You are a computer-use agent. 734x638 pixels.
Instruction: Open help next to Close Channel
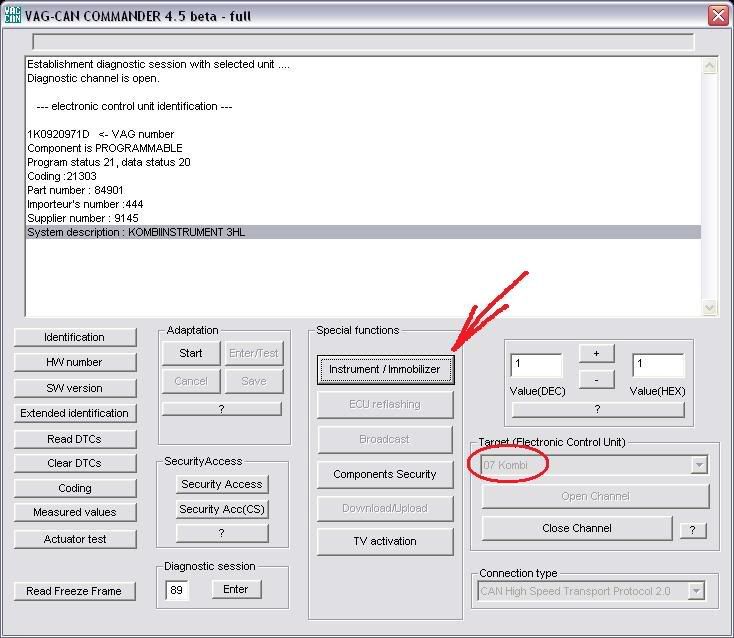(x=692, y=530)
